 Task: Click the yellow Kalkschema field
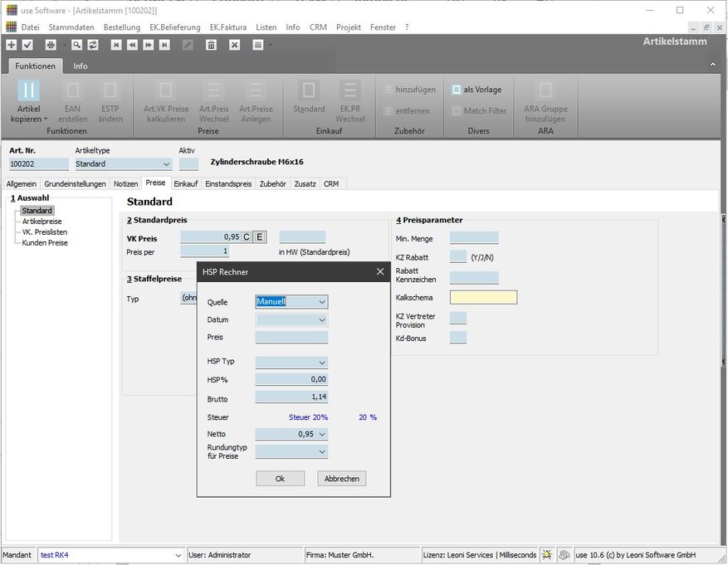coord(483,297)
